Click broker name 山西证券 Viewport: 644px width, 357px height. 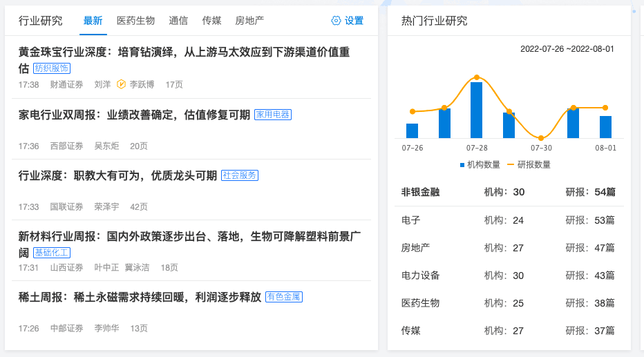click(x=66, y=267)
